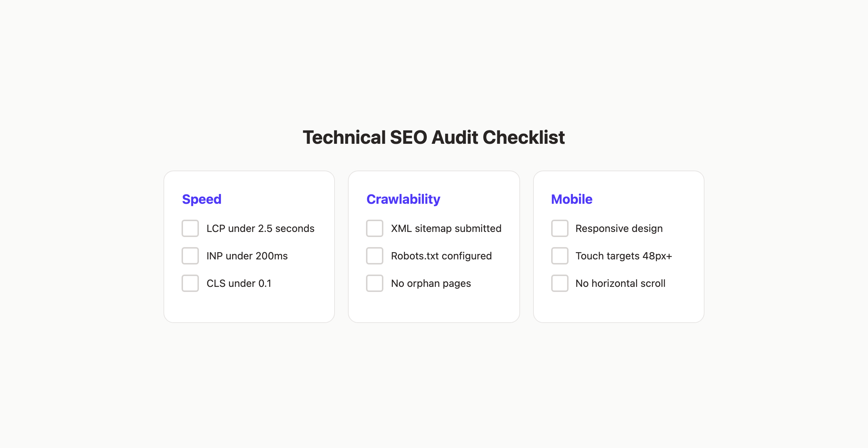The width and height of the screenshot is (868, 448).
Task: Check the CLS under 0.1 box
Action: [190, 283]
